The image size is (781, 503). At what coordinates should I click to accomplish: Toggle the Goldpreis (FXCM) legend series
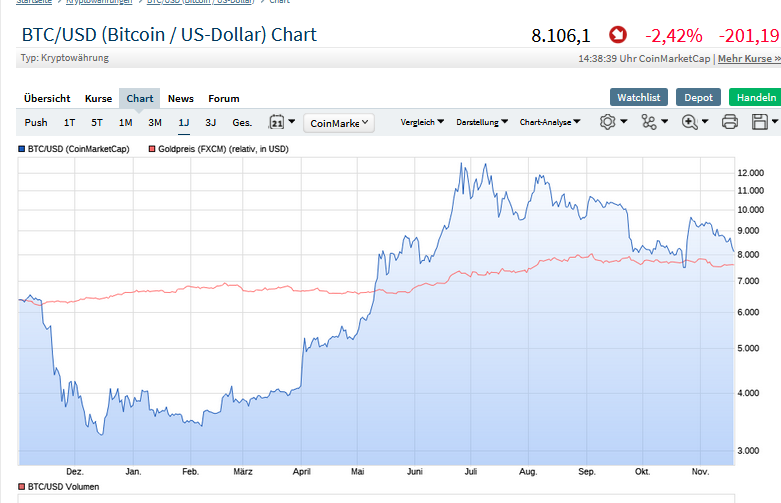tap(218, 149)
